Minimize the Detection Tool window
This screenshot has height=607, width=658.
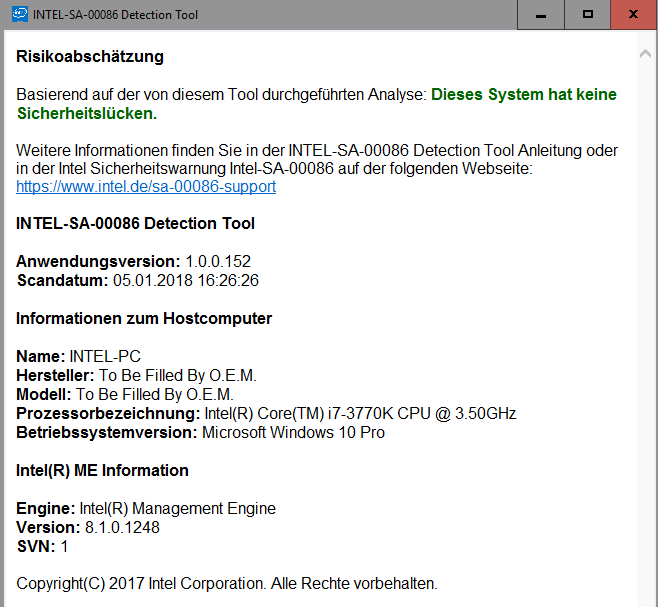click(x=541, y=15)
